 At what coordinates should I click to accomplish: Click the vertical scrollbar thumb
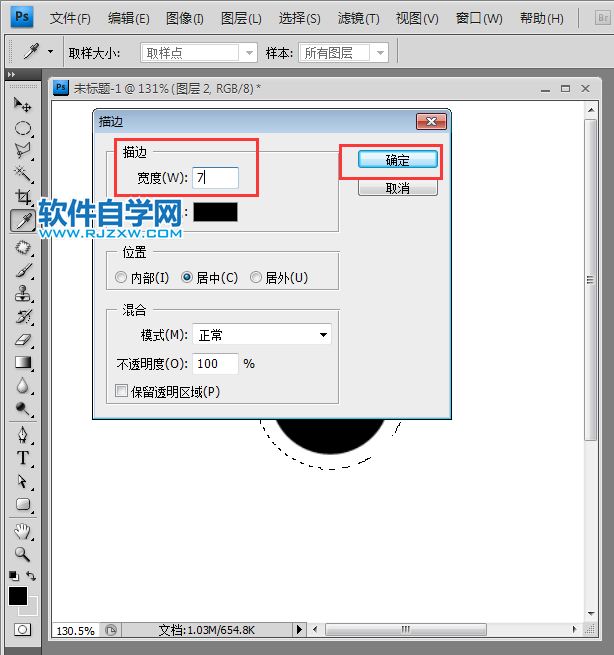click(590, 280)
